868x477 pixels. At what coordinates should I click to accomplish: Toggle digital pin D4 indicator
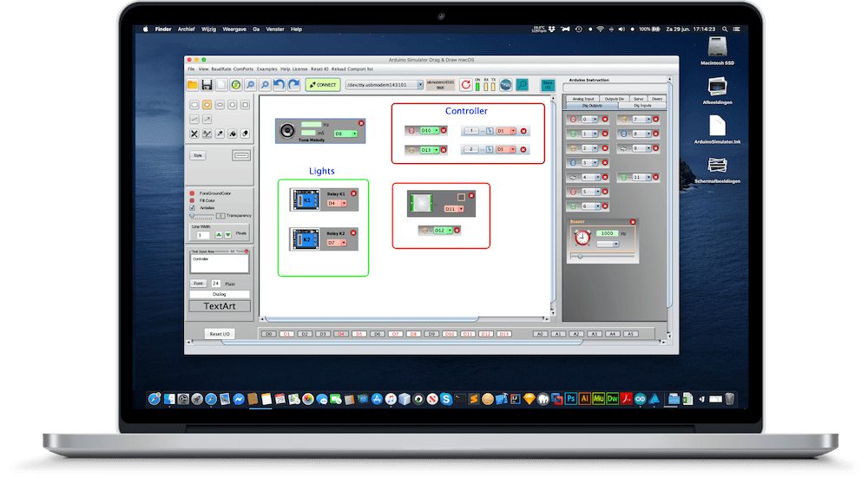(x=341, y=334)
